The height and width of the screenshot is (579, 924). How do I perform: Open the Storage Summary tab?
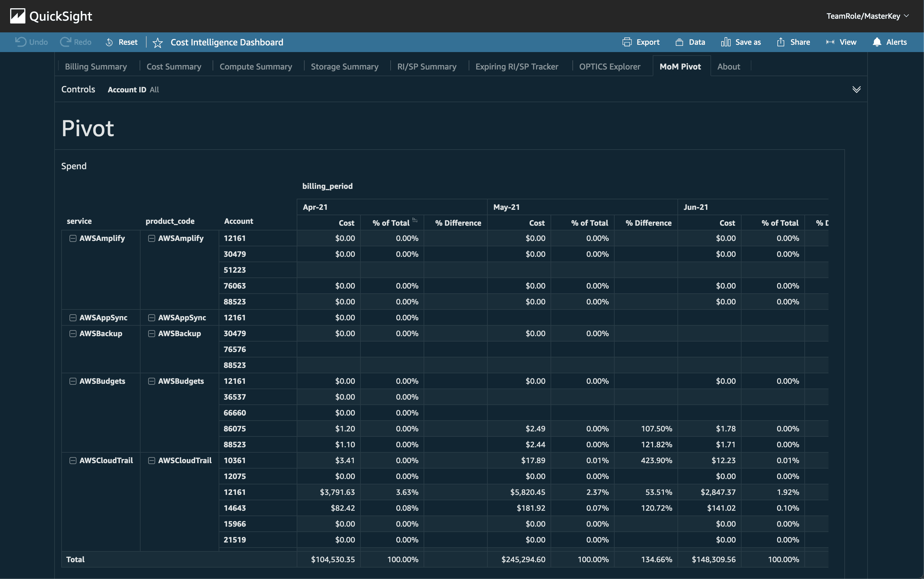pos(345,67)
